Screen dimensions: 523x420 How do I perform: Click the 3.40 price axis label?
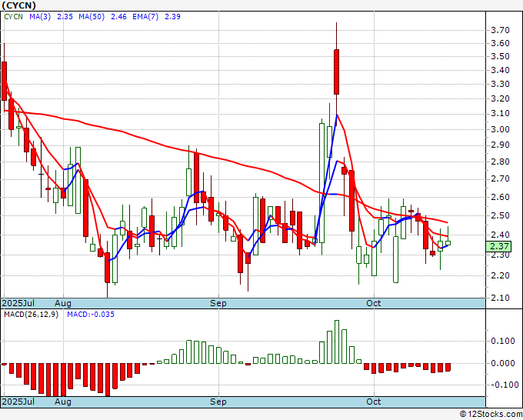501,71
